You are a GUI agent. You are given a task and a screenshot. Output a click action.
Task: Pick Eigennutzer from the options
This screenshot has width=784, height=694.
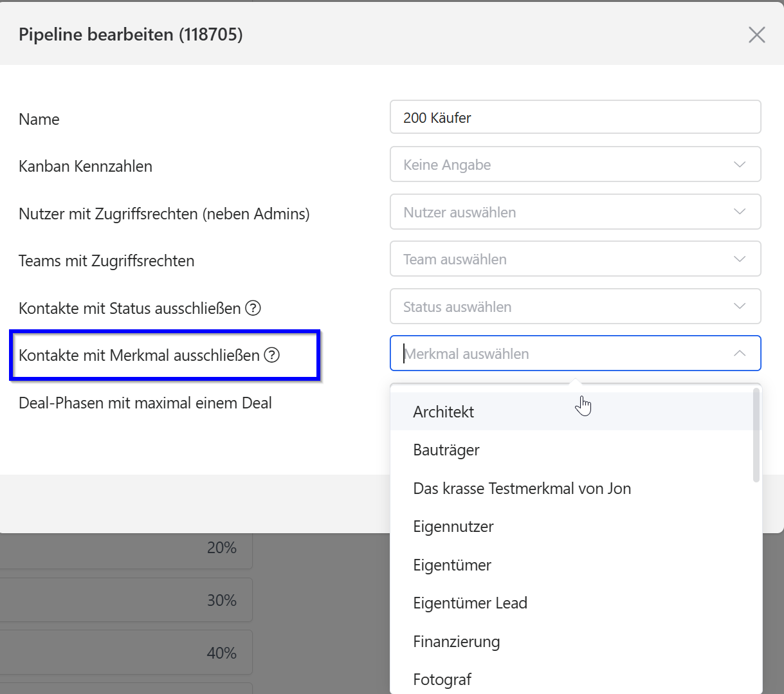click(453, 527)
